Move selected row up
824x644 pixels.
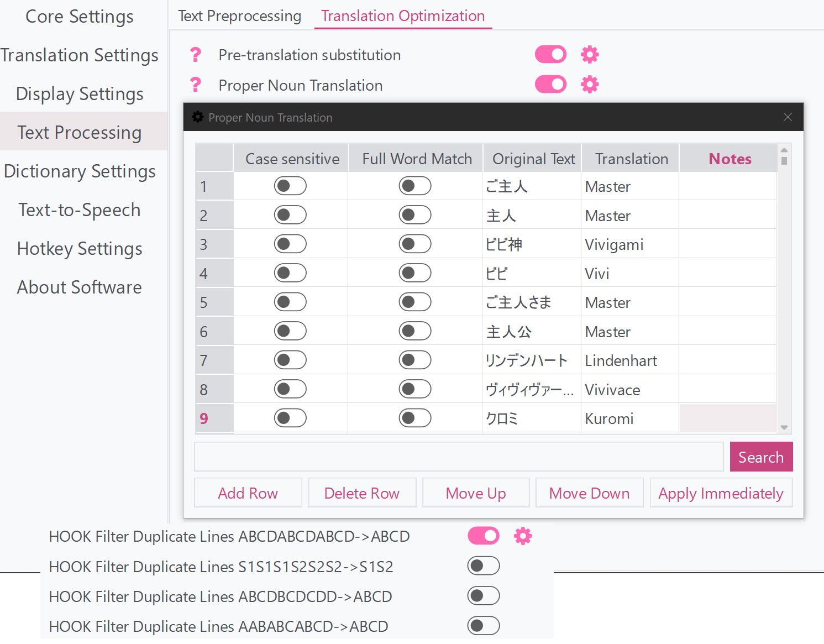(x=476, y=493)
